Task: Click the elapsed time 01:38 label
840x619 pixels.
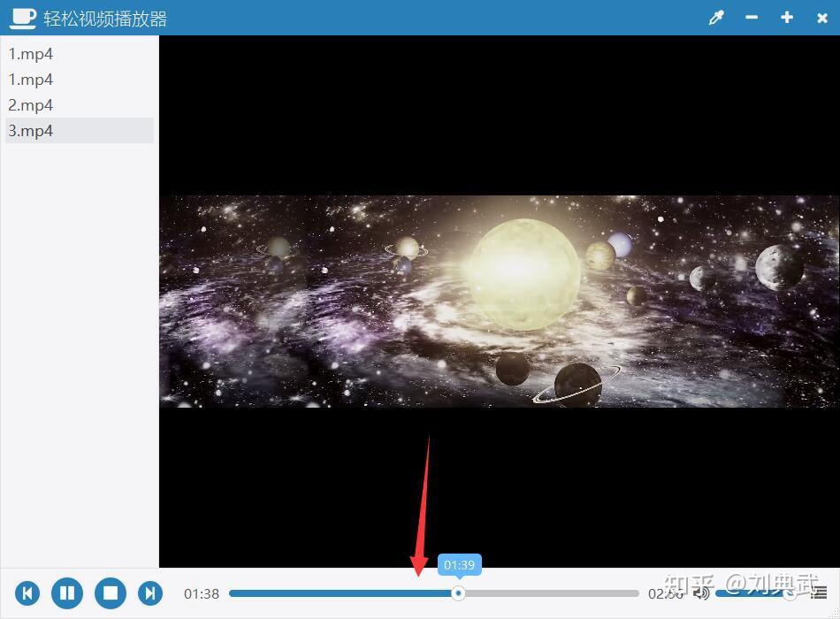Action: [x=201, y=593]
